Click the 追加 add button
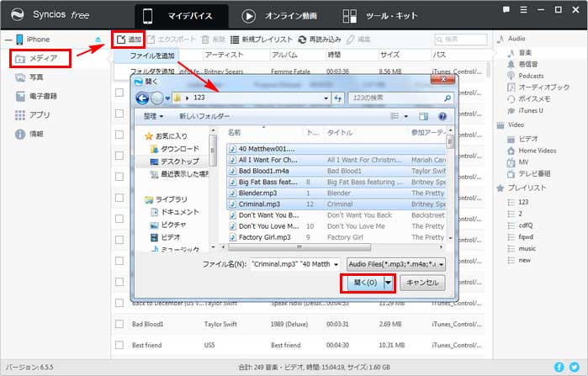This screenshot has height=376, width=588. coord(129,40)
